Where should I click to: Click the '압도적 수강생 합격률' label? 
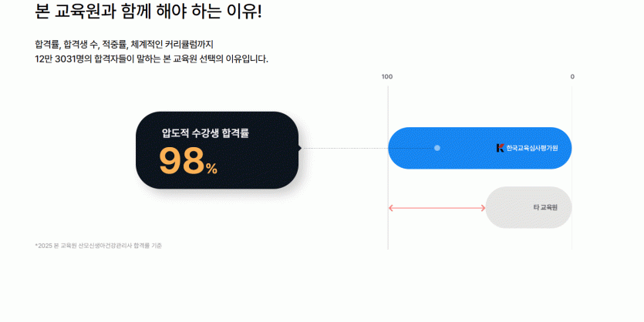pyautogui.click(x=205, y=133)
